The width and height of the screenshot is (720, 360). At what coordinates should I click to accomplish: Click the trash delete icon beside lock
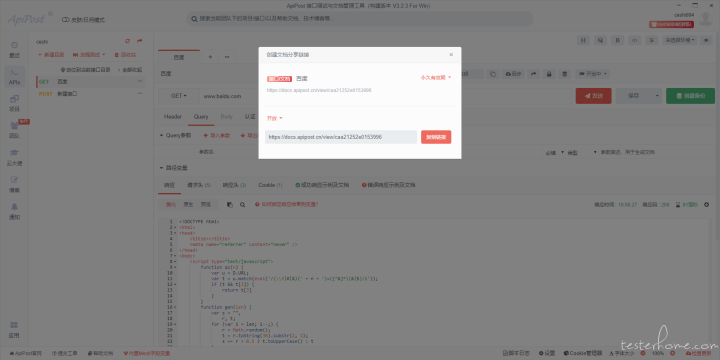click(x=565, y=74)
